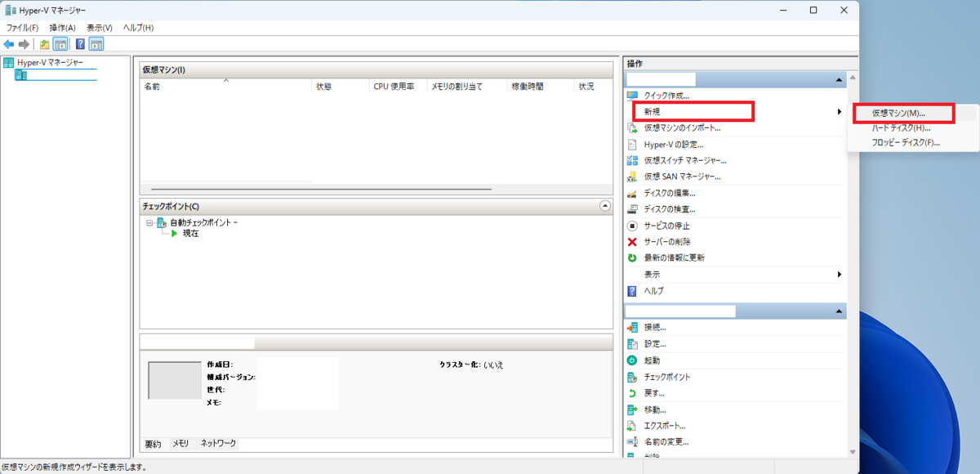Click the green 戻す revert arrow icon
This screenshot has height=474, width=980.
[x=631, y=393]
